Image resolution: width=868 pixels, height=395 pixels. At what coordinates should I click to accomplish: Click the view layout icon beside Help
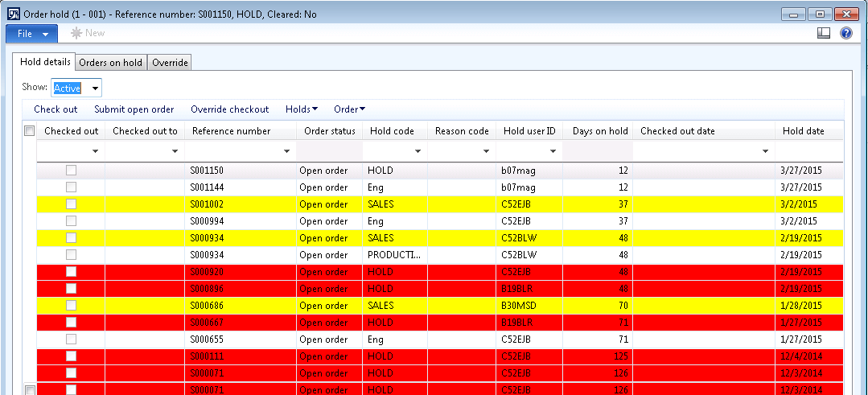click(x=823, y=33)
